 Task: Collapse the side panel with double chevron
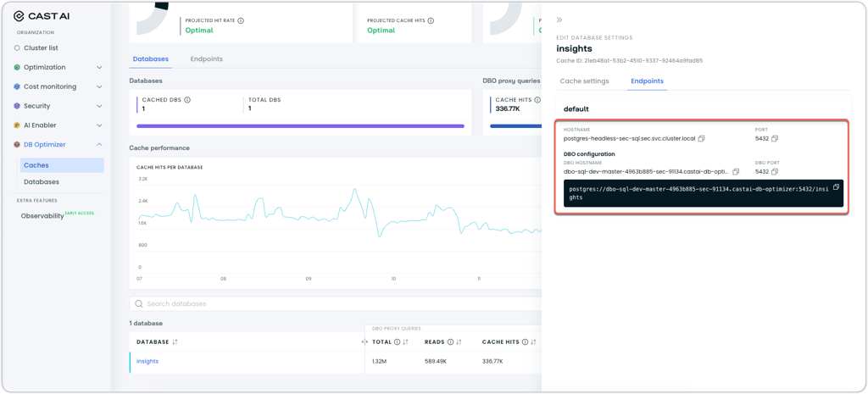point(559,20)
